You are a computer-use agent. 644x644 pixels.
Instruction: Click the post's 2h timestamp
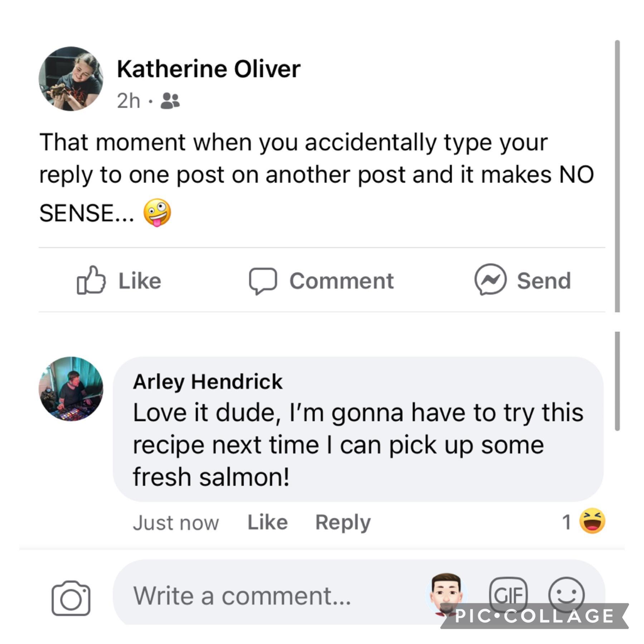coord(128,101)
